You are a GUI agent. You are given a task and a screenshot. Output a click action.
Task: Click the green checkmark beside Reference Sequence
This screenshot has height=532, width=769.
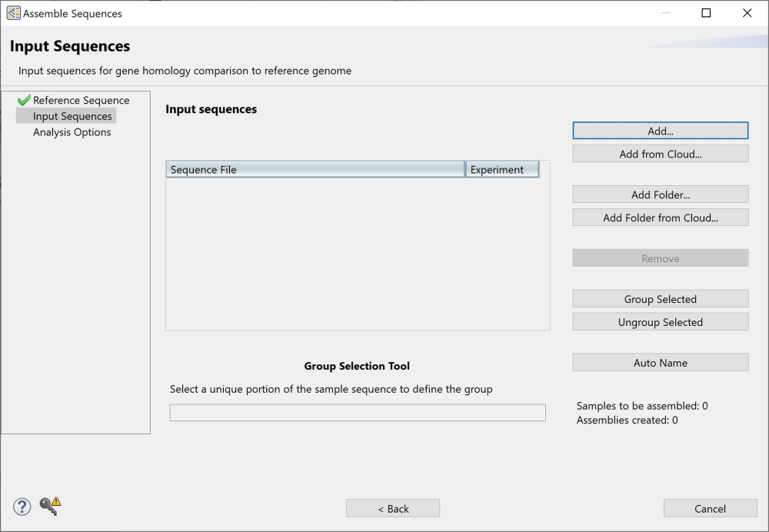[23, 99]
